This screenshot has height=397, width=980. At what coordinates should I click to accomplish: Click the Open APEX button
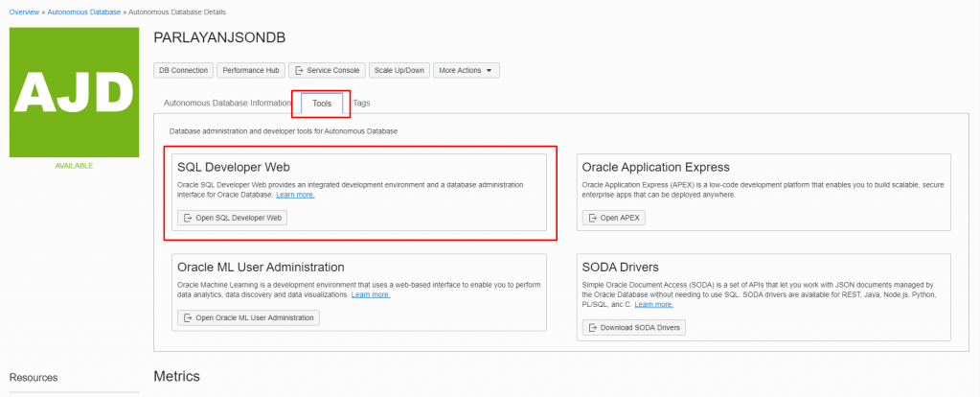(x=614, y=218)
